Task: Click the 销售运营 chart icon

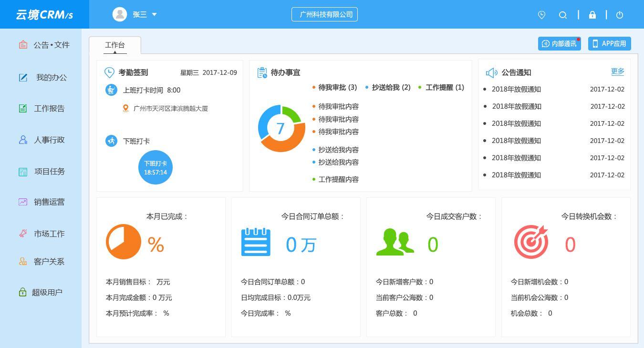Action: (23, 202)
